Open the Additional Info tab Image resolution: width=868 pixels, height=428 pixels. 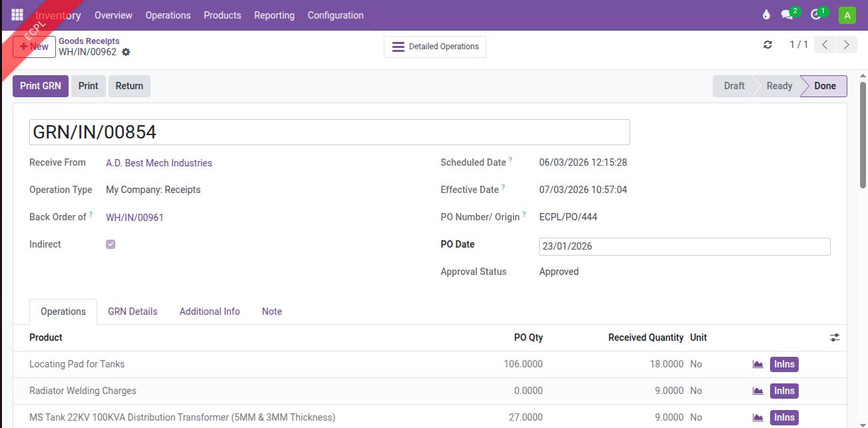click(209, 312)
